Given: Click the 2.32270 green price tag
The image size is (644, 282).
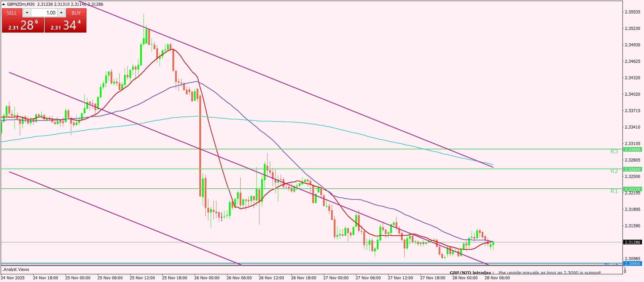Looking at the screenshot, I should 632,189.
